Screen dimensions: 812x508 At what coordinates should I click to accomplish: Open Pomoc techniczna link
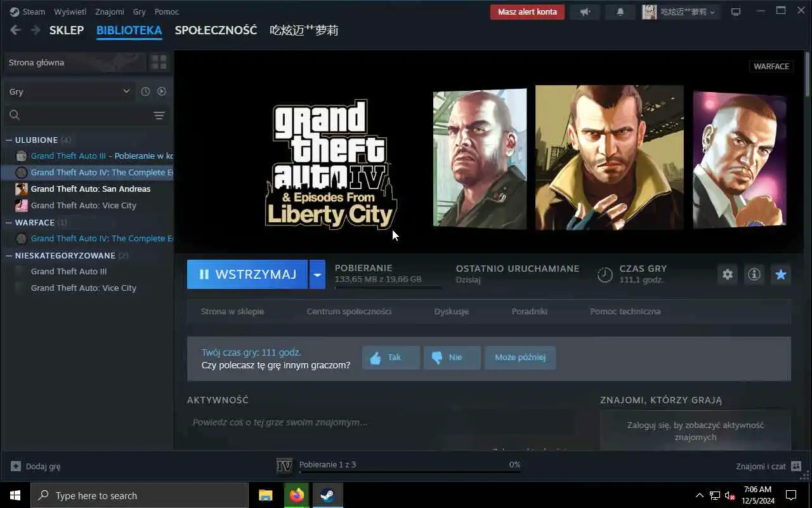point(625,311)
